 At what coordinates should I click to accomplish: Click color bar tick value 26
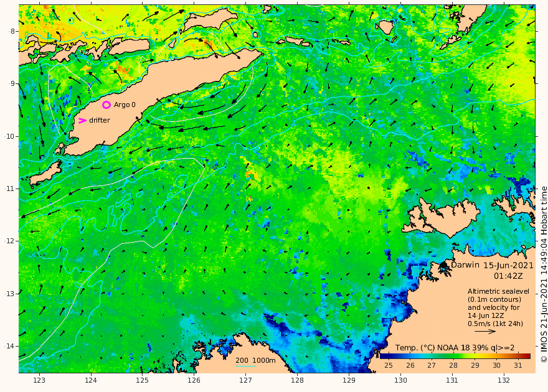(x=410, y=365)
